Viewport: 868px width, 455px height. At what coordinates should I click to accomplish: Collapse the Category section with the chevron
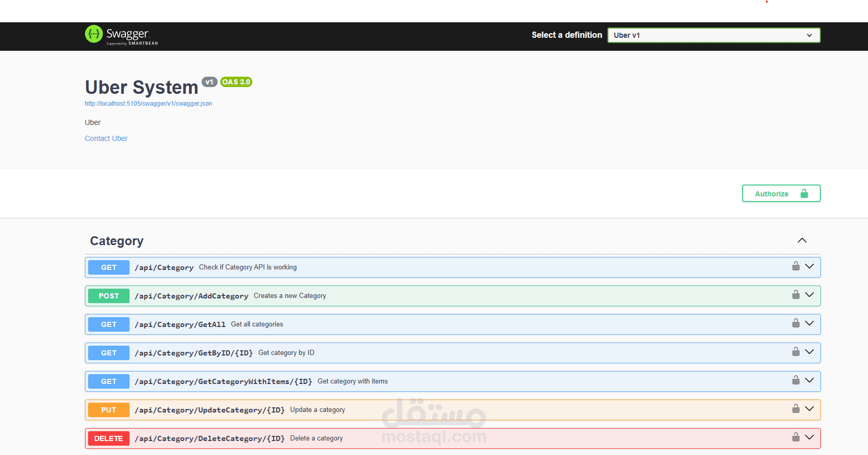pyautogui.click(x=802, y=240)
